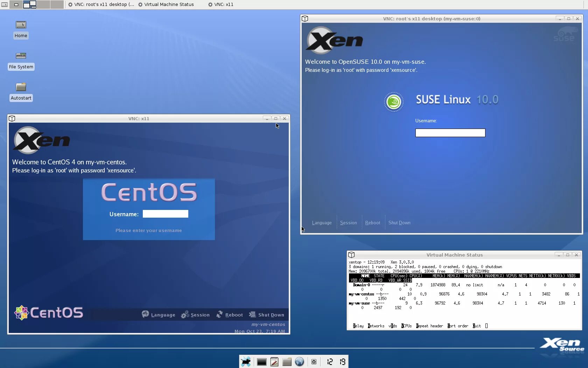Click the my-vm-suse row name in xentop
Screen dimensions: 588x368
pyautogui.click(x=359, y=303)
